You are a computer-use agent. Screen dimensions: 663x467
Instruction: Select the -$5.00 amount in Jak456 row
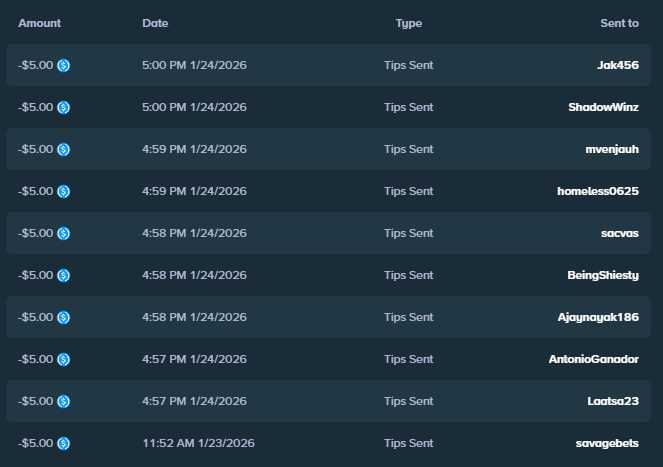pos(36,65)
